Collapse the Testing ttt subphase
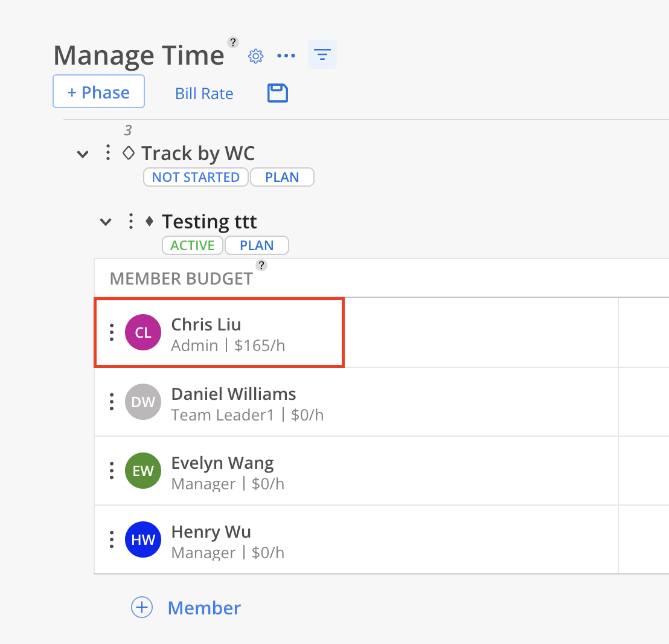This screenshot has height=644, width=669. pos(106,222)
